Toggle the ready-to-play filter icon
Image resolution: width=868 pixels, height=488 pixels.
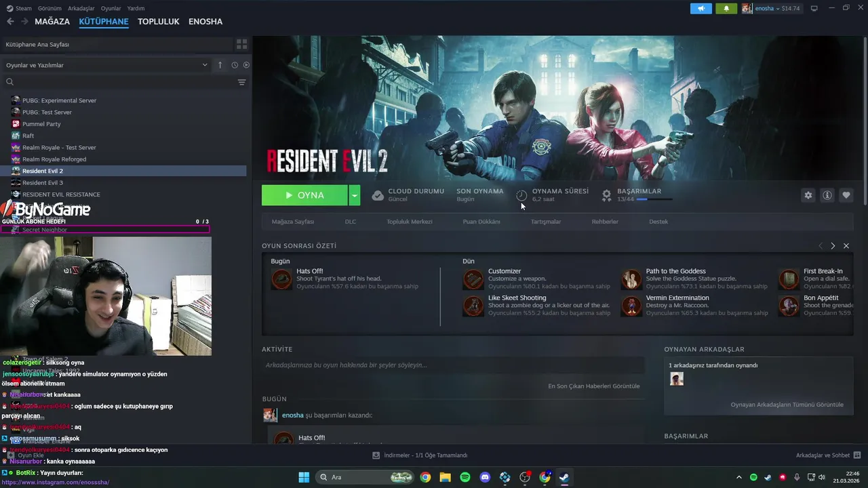pyautogui.click(x=246, y=65)
